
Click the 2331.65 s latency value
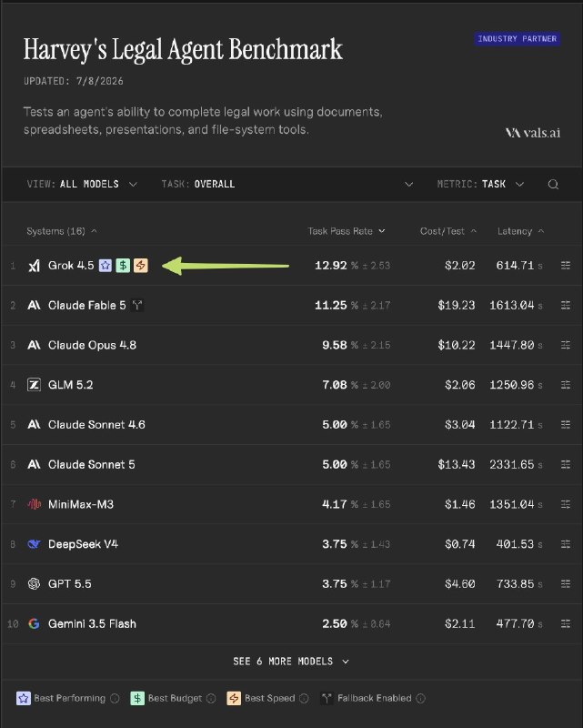coord(516,464)
